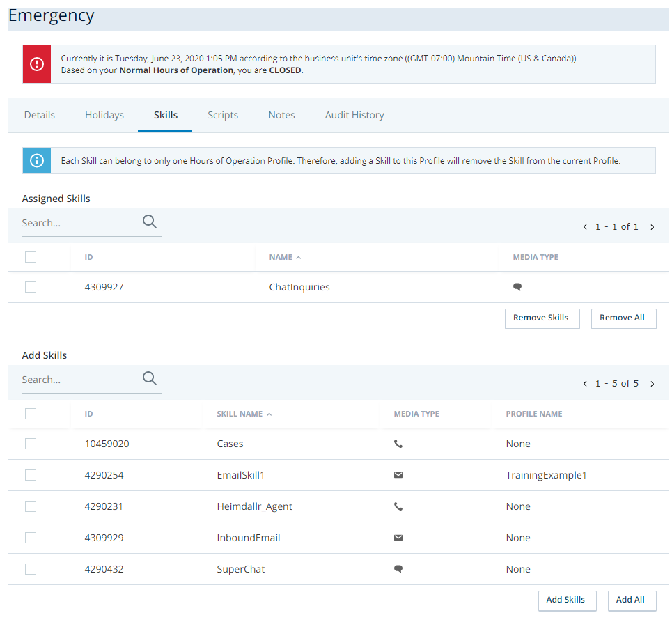672x629 pixels.
Task: Click the Remove Skills button
Action: coord(542,318)
